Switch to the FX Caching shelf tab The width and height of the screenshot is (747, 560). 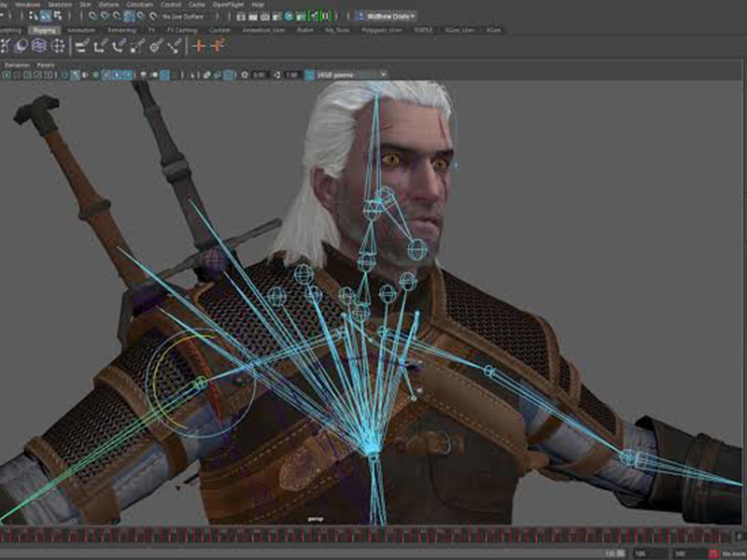[181, 30]
